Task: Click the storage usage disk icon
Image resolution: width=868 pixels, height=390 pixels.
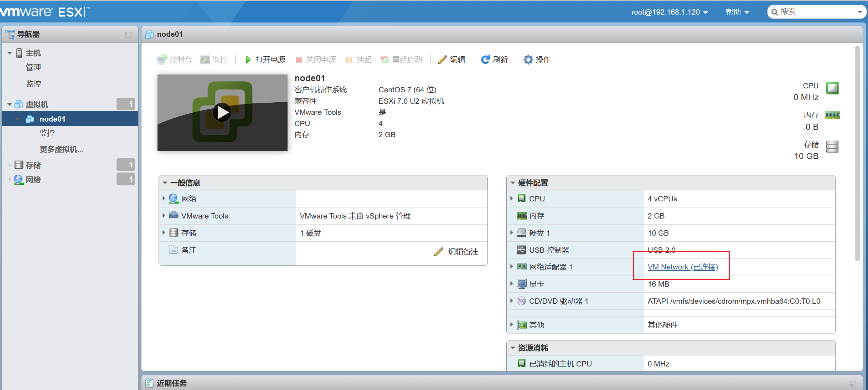Action: click(832, 147)
